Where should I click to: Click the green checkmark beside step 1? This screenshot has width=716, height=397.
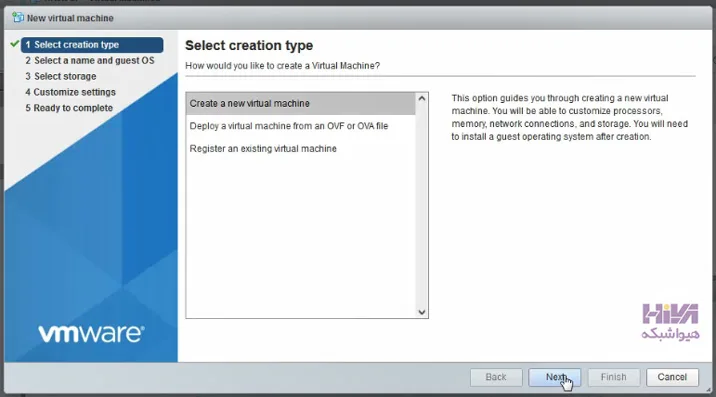tap(15, 44)
